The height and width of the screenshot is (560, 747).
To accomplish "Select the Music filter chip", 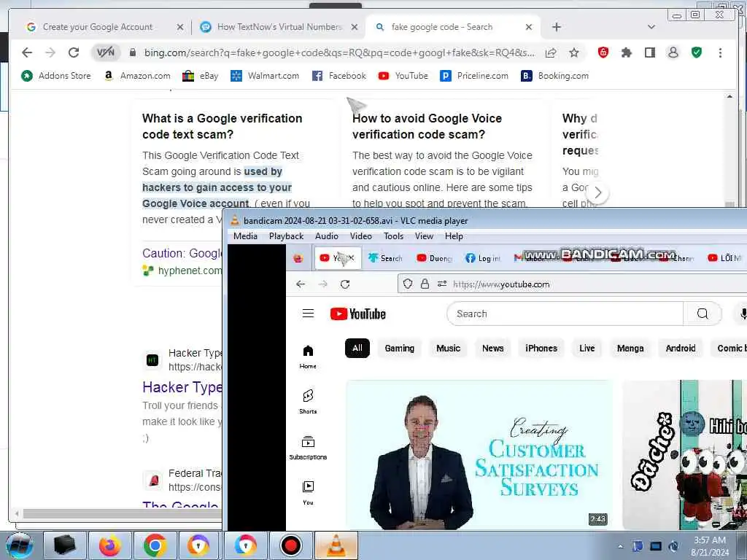I will [449, 348].
